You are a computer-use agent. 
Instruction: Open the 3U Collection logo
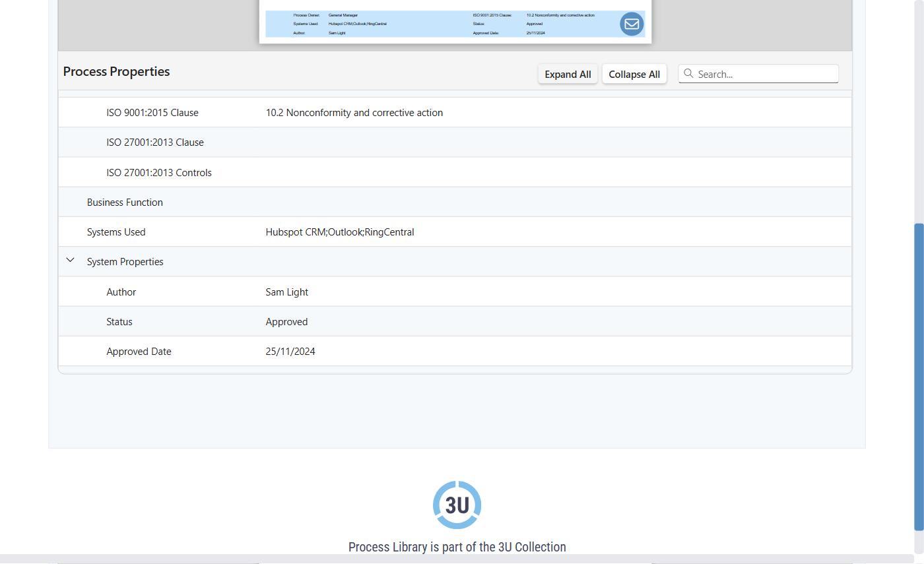pos(457,505)
